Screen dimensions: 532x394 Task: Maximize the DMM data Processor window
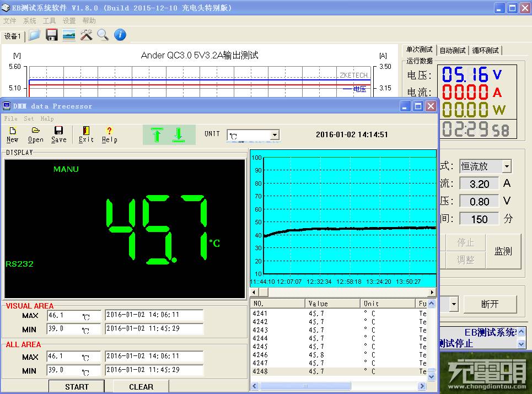pyautogui.click(x=418, y=106)
